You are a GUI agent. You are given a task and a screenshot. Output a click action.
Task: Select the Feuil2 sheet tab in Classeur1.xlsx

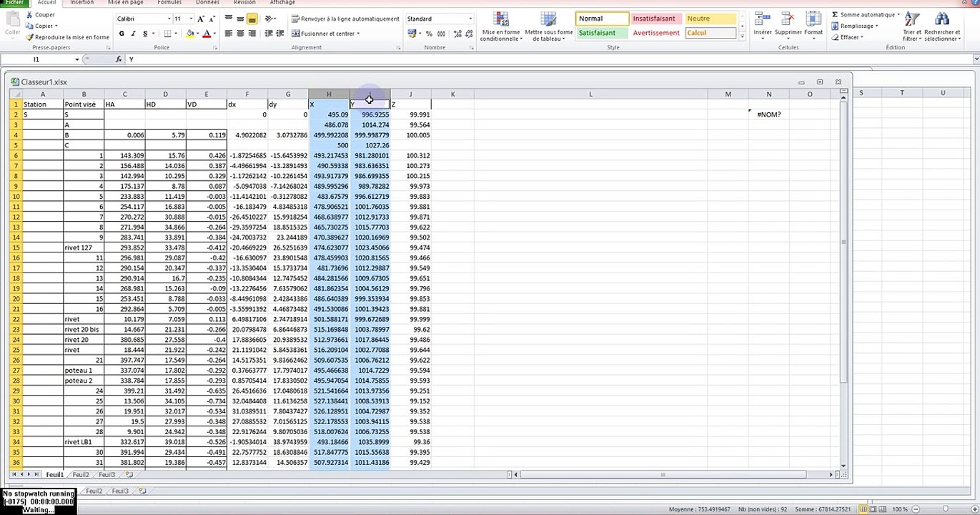pos(81,474)
